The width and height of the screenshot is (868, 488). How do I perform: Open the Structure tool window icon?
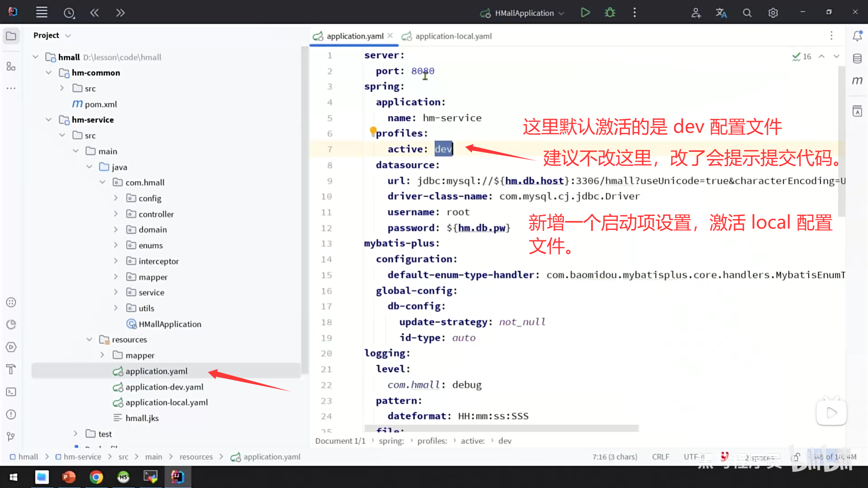pyautogui.click(x=11, y=66)
